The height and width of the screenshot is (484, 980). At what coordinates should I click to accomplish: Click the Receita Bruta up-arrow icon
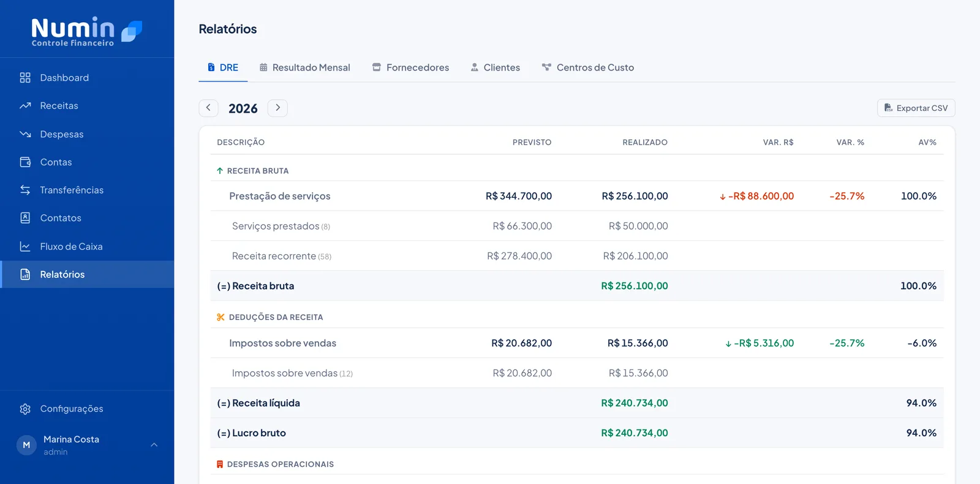click(x=220, y=171)
